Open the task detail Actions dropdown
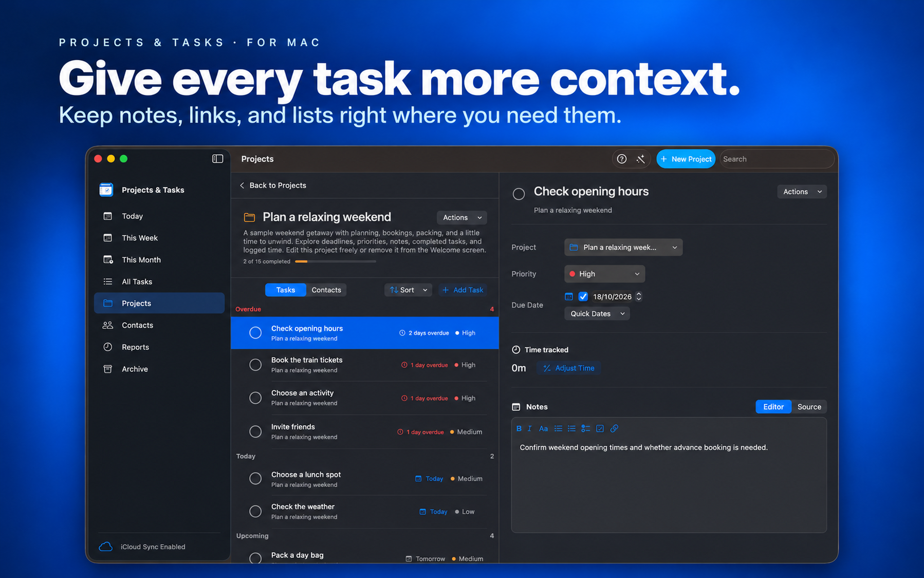924x578 pixels. point(802,192)
